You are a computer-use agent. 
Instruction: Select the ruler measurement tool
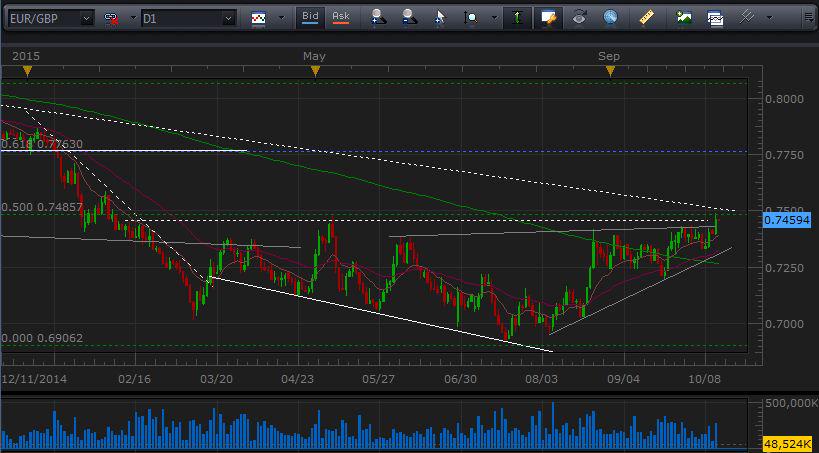click(646, 18)
